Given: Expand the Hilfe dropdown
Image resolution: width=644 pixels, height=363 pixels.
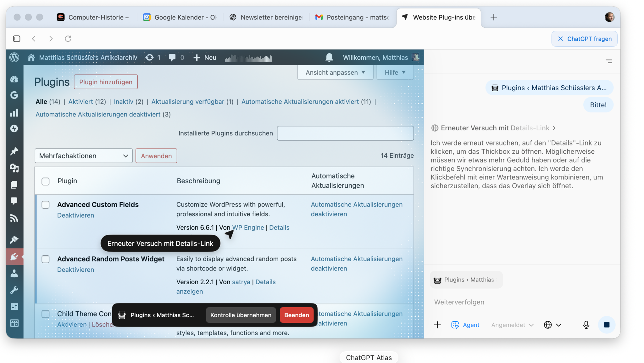Looking at the screenshot, I should click(395, 72).
